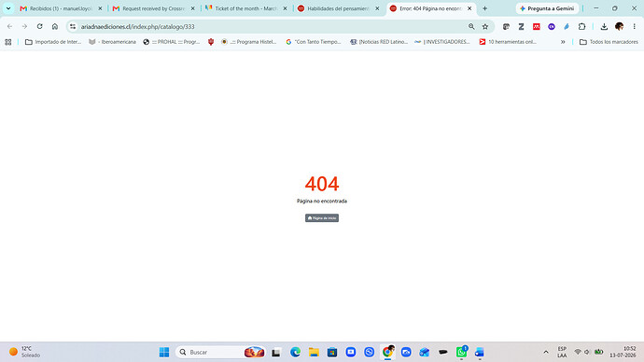644x362 pixels.
Task: Open the INVESTIGADORES... bookmark
Action: click(441, 42)
